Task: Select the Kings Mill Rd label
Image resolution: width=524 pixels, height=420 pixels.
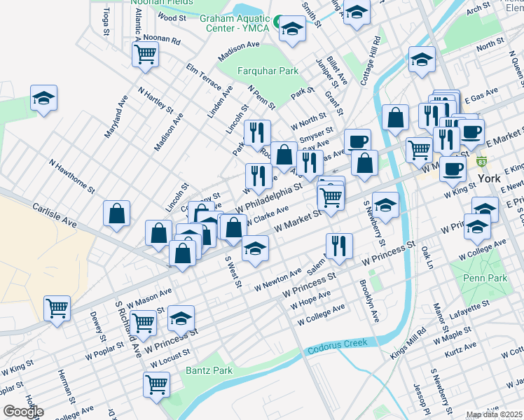Action: [x=408, y=344]
